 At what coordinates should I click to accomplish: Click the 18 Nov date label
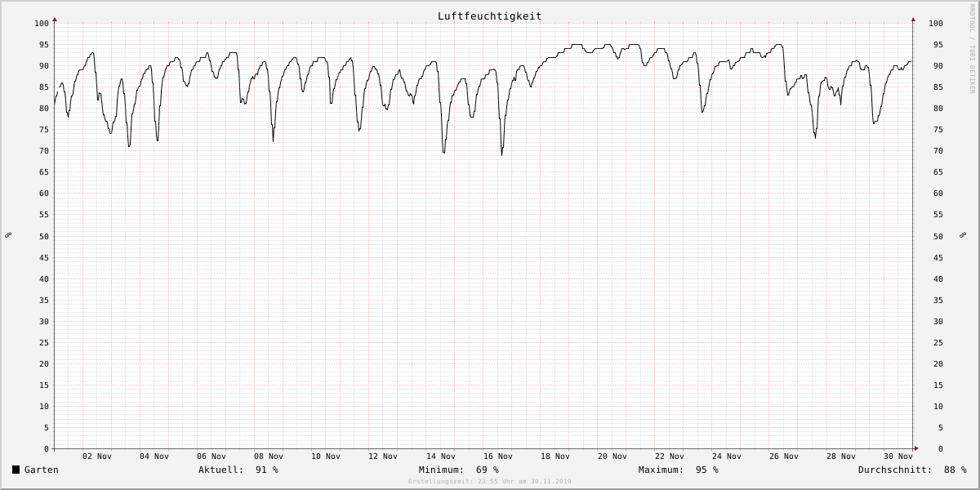tap(555, 456)
